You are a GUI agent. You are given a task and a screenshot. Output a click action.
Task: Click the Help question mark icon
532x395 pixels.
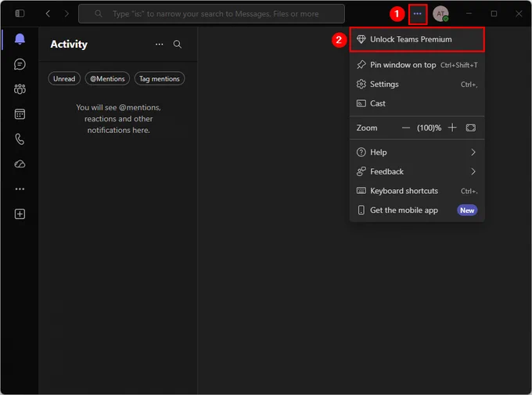[x=361, y=152]
